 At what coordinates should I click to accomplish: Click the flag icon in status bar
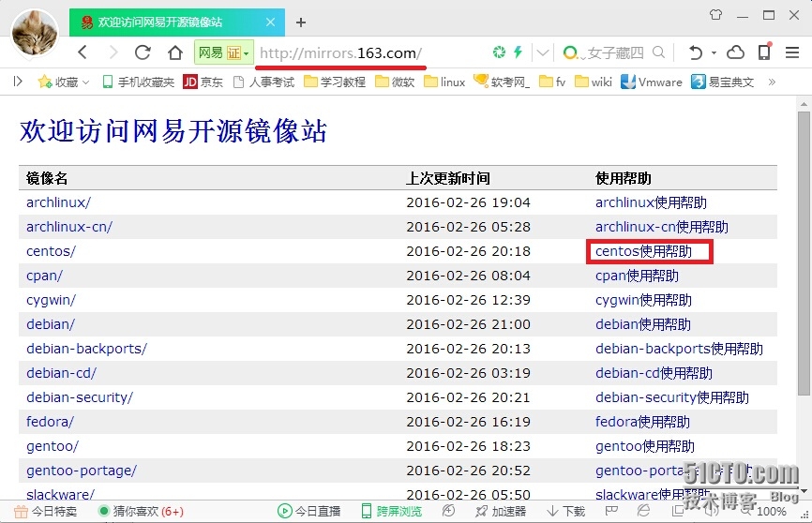(611, 511)
